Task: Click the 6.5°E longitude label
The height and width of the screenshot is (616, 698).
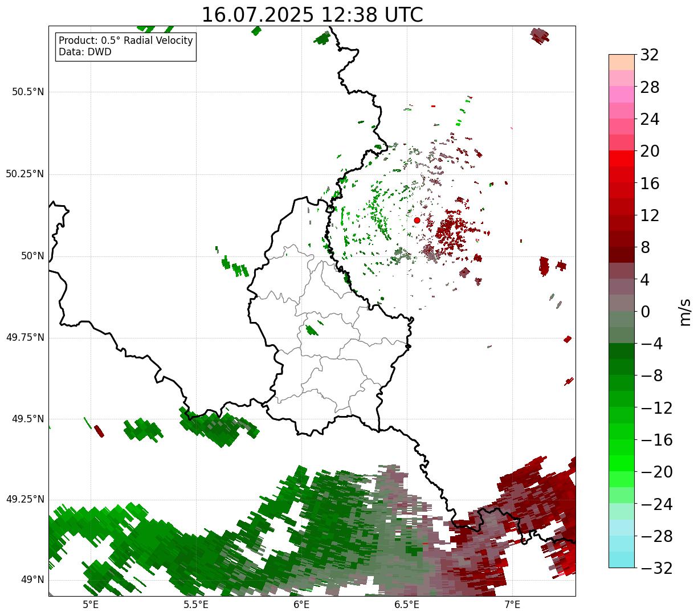Action: point(407,605)
